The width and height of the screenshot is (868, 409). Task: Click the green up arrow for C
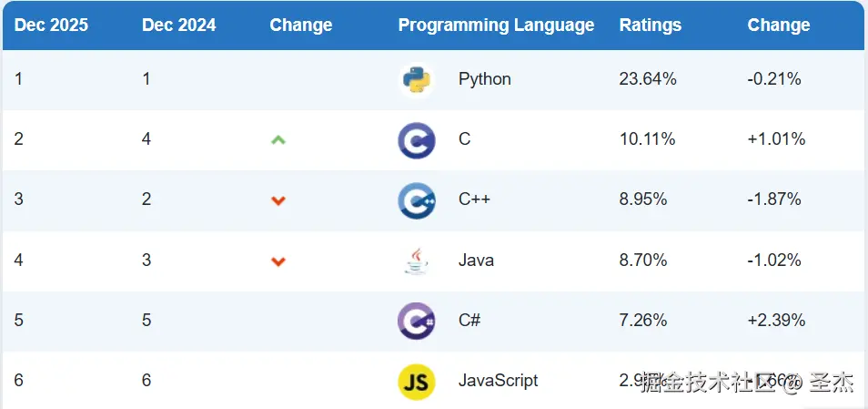click(x=278, y=140)
